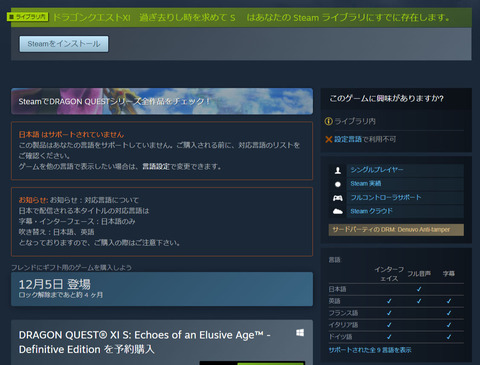This screenshot has width=480, height=365.
Task: Click the 英語 full audio checkmark
Action: tap(419, 301)
